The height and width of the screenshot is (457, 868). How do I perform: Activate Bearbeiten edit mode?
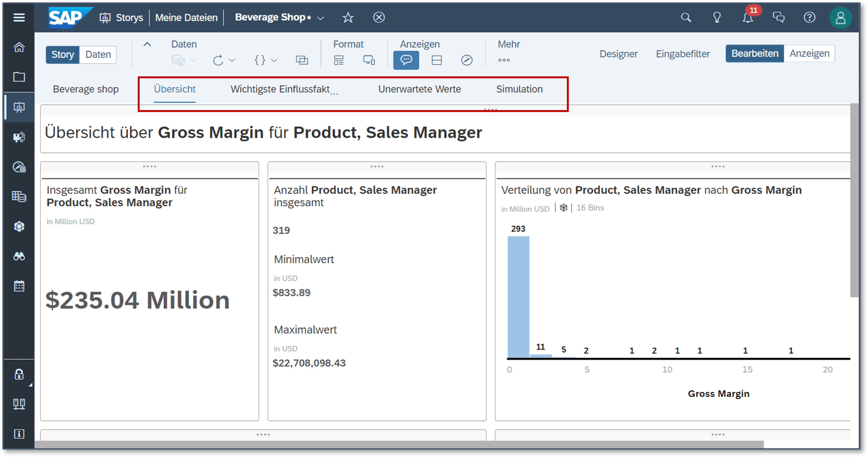tap(755, 53)
